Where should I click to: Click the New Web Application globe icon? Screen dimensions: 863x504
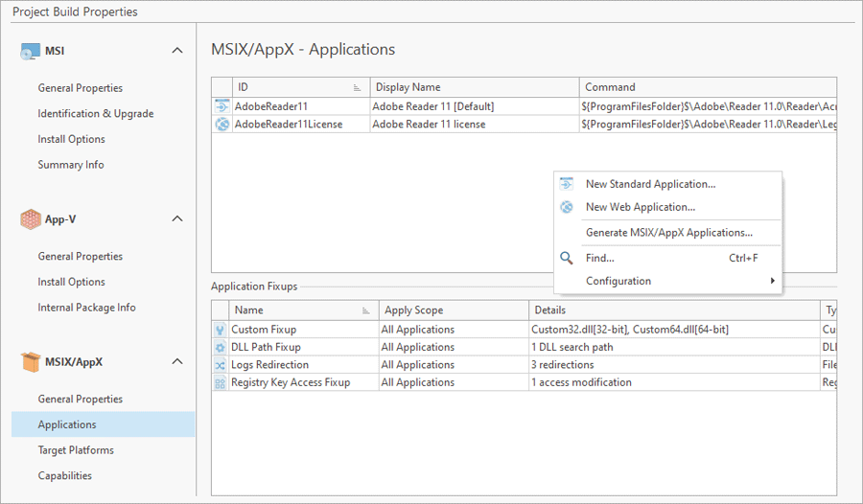point(567,207)
